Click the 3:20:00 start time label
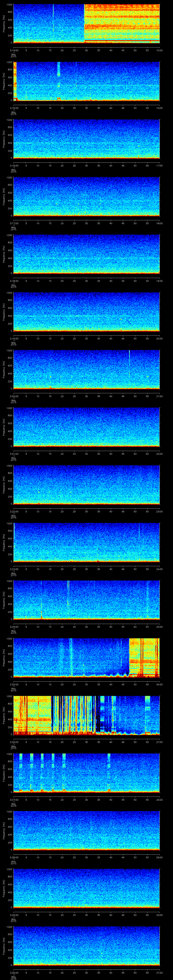 point(14,396)
